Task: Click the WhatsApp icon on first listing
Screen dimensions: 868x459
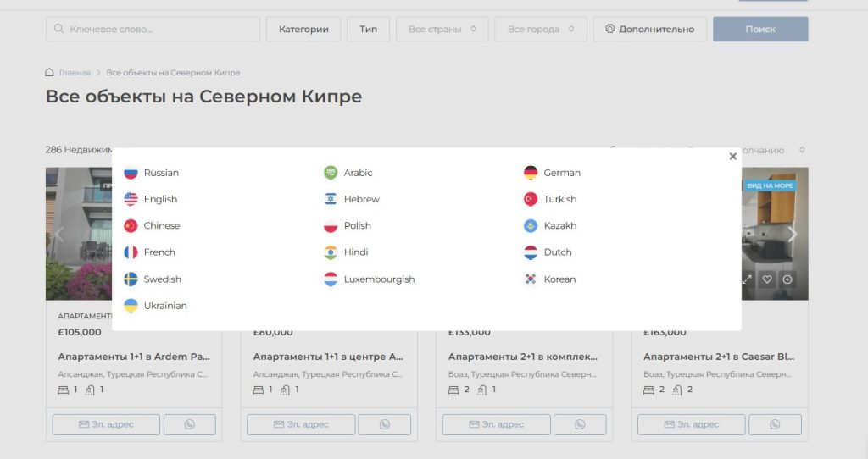Action: [189, 424]
